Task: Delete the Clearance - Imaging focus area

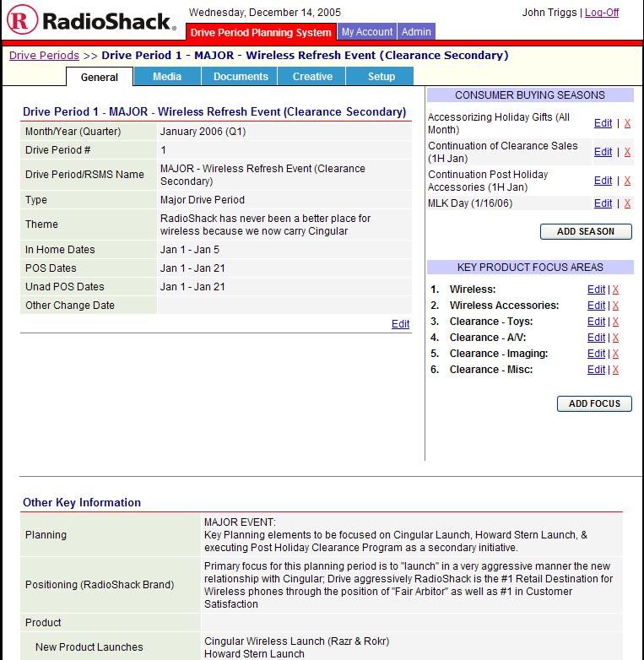Action: point(615,353)
